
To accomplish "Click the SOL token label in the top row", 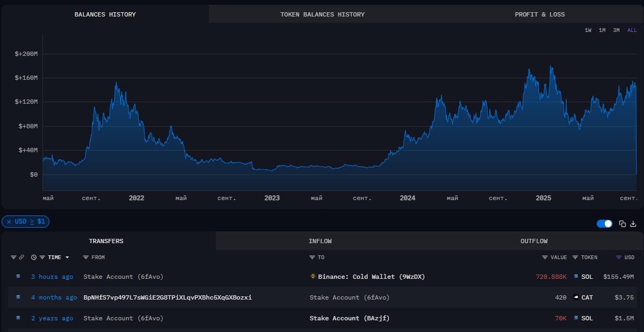I will tap(587, 277).
